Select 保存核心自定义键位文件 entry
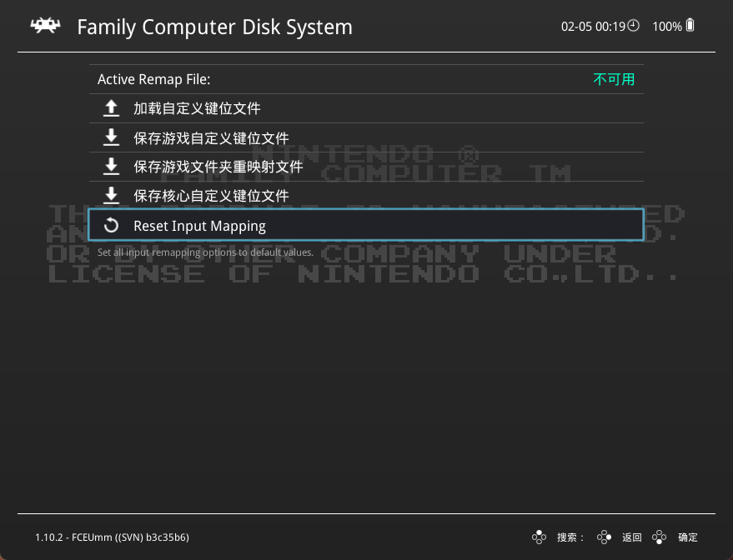Viewport: 733px width, 560px height. [367, 196]
